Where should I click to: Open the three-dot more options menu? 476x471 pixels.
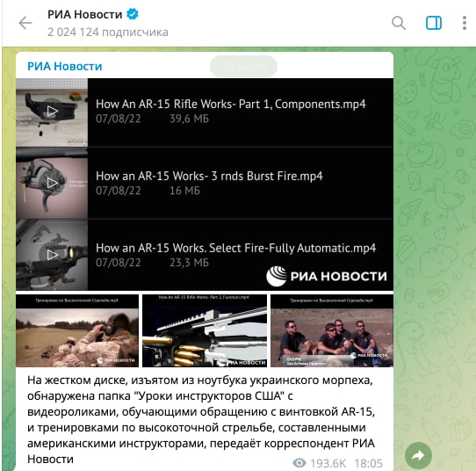(x=465, y=23)
